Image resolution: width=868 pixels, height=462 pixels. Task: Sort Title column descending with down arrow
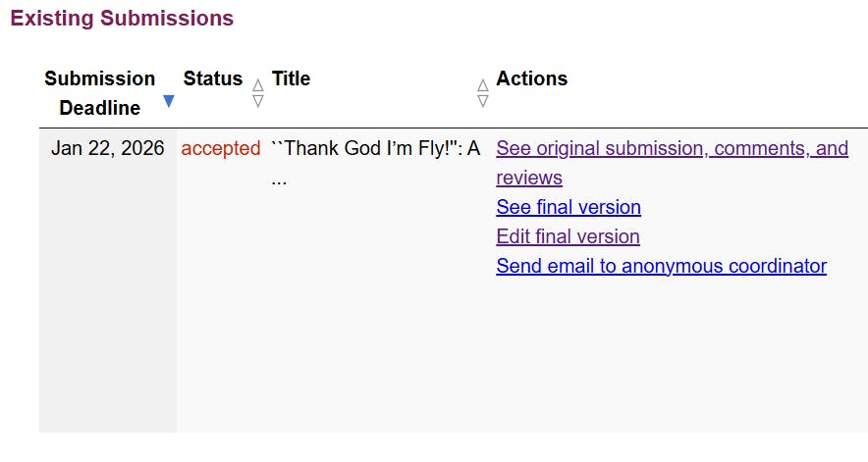482,100
